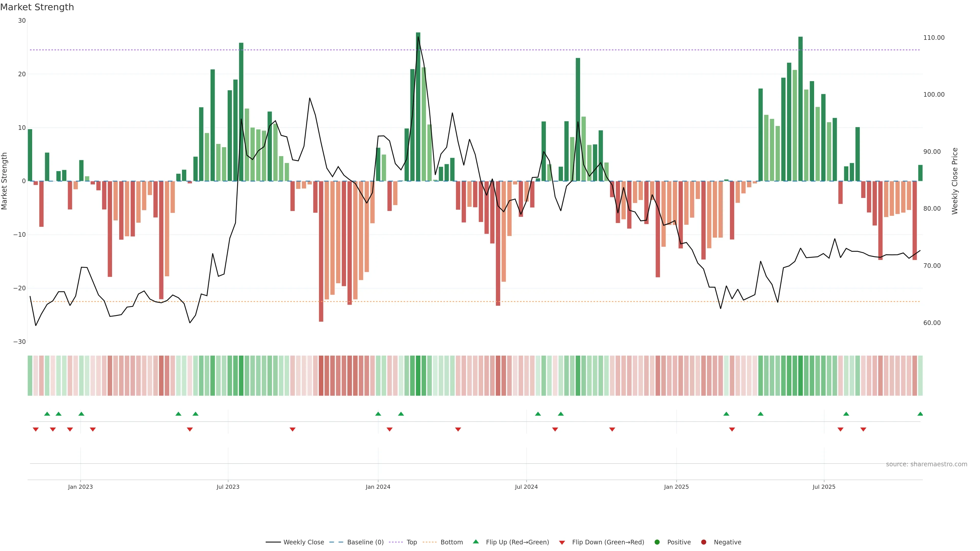Toggle the Top threshold legend item
Viewport: 980px width, 551px height.
click(411, 542)
